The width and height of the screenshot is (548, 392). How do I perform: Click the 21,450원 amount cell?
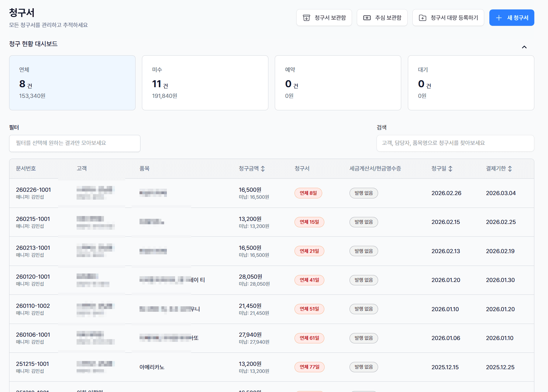point(250,306)
